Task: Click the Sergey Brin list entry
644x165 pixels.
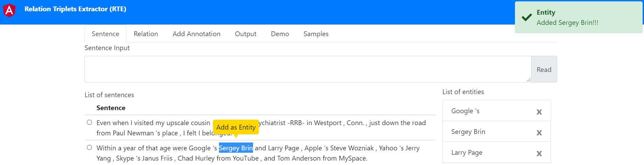Action: [x=497, y=132]
